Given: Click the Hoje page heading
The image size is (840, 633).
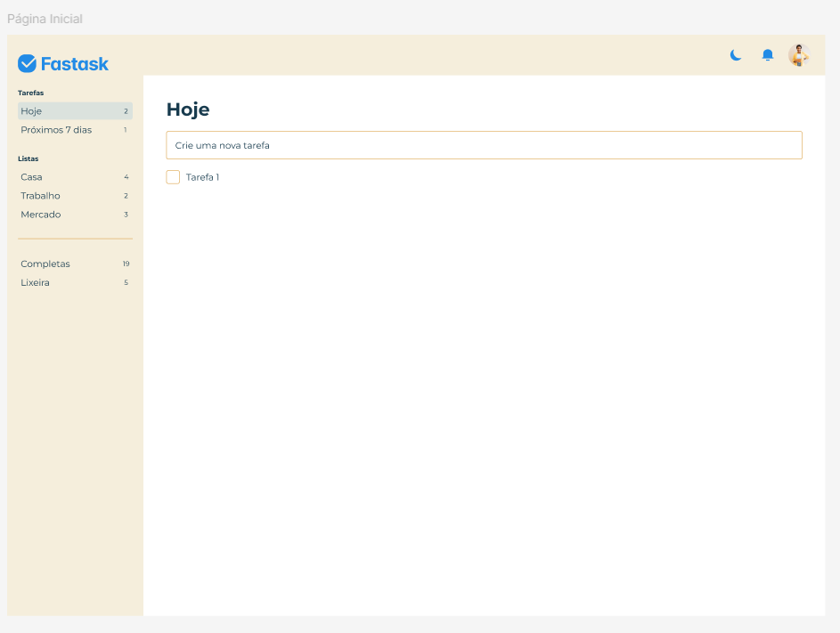Looking at the screenshot, I should pyautogui.click(x=188, y=110).
